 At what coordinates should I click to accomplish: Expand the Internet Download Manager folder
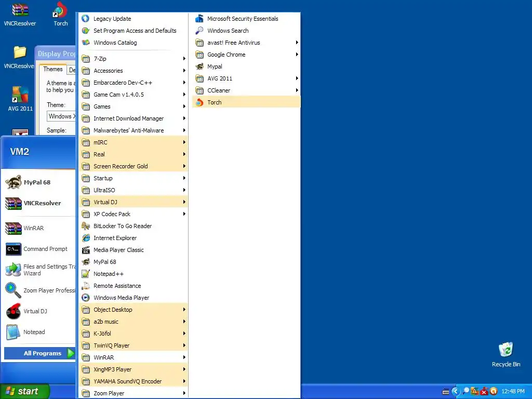133,118
